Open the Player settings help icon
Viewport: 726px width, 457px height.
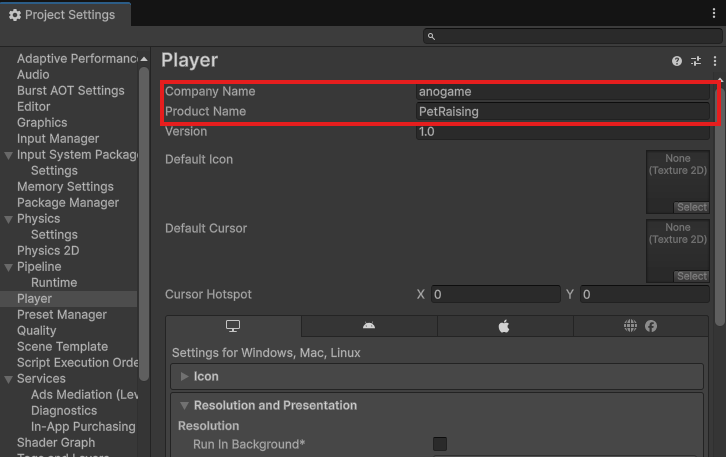[676, 61]
